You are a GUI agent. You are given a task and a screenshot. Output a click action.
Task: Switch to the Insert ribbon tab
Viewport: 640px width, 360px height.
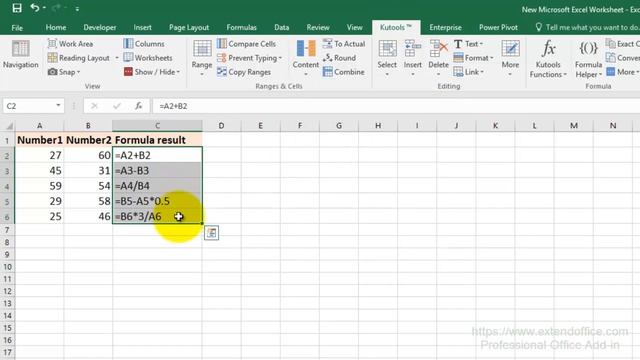click(142, 27)
